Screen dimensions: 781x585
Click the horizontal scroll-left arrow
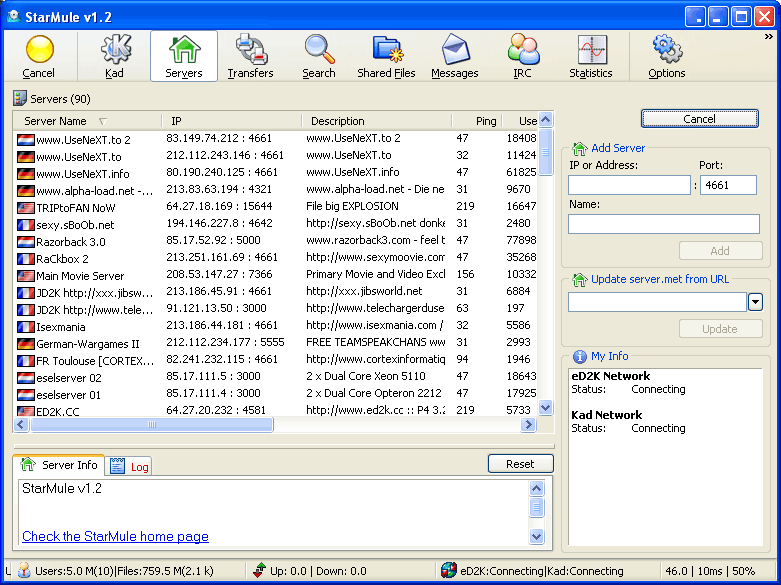pos(21,425)
